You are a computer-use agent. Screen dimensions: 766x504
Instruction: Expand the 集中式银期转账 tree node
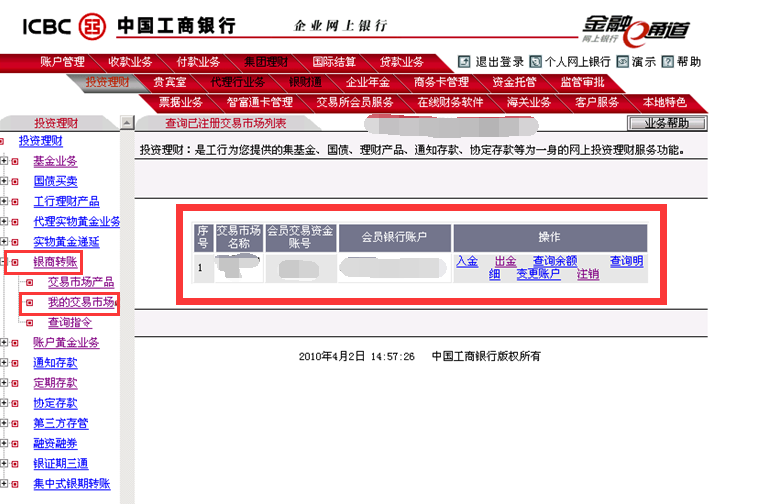[x=4, y=483]
